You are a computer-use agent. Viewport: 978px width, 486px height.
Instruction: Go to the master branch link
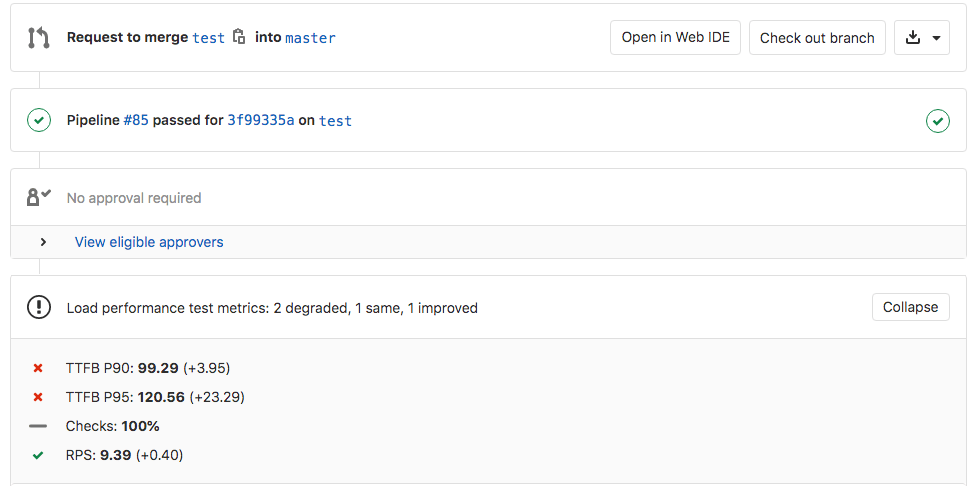click(x=310, y=38)
